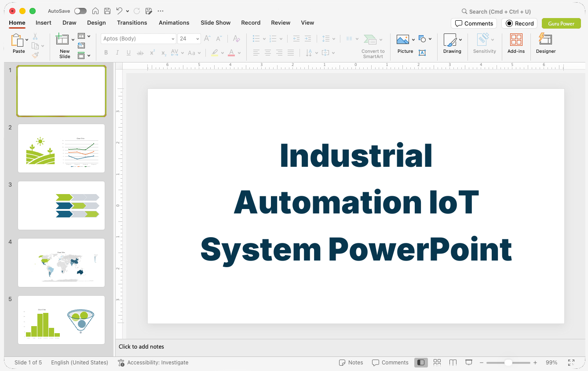Image resolution: width=588 pixels, height=371 pixels.
Task: Click the text highlight color swatch
Action: click(215, 53)
